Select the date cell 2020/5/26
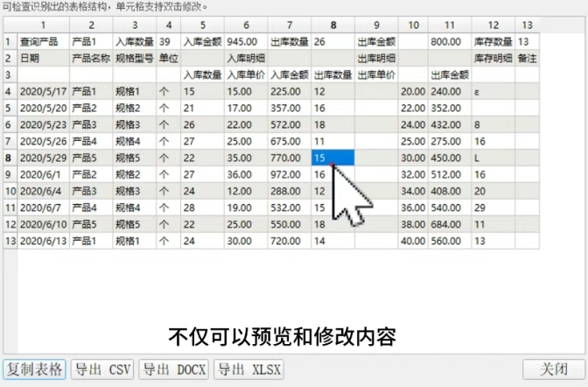The height and width of the screenshot is (387, 588). click(x=43, y=141)
